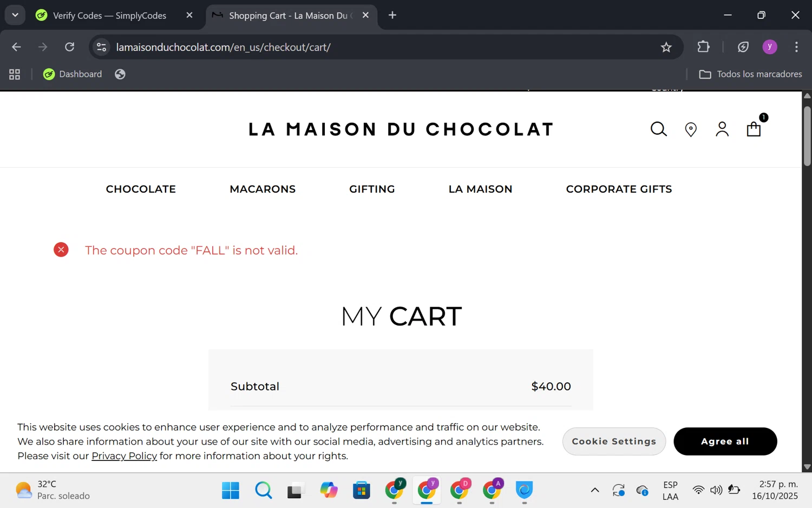The image size is (812, 508).
Task: Accept cookies with Agree all
Action: tap(725, 441)
